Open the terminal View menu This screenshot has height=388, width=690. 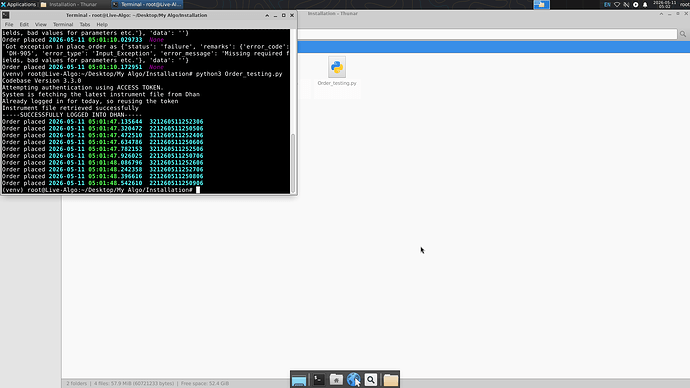(x=40, y=25)
